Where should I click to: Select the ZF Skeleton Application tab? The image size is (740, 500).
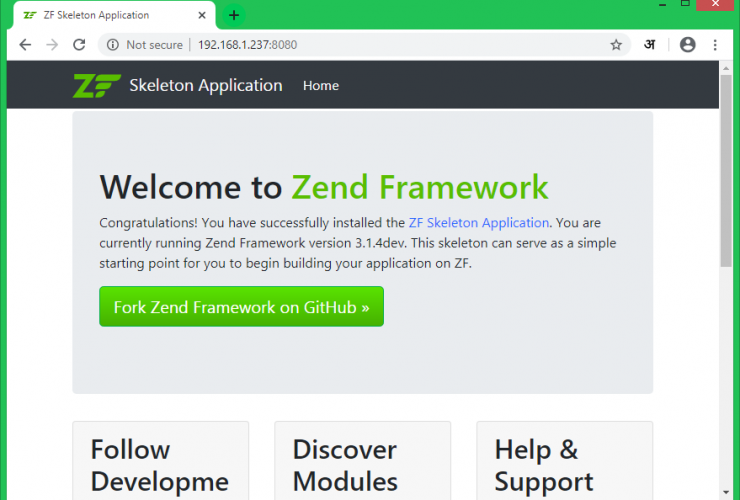100,16
